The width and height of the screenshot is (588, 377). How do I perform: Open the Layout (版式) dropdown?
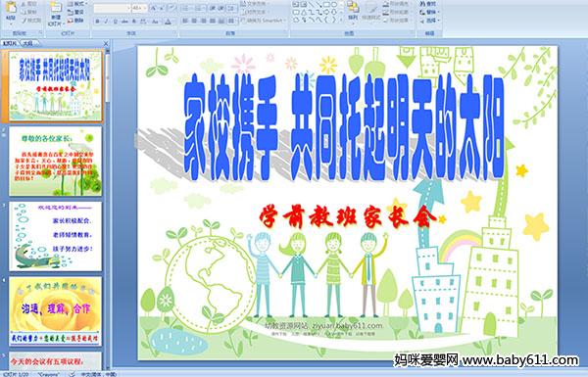click(77, 4)
